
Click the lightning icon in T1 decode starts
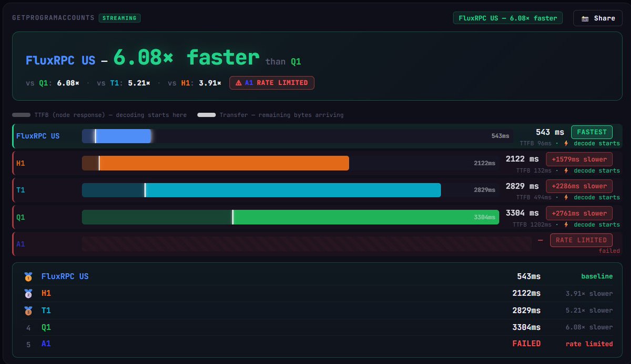pos(566,197)
